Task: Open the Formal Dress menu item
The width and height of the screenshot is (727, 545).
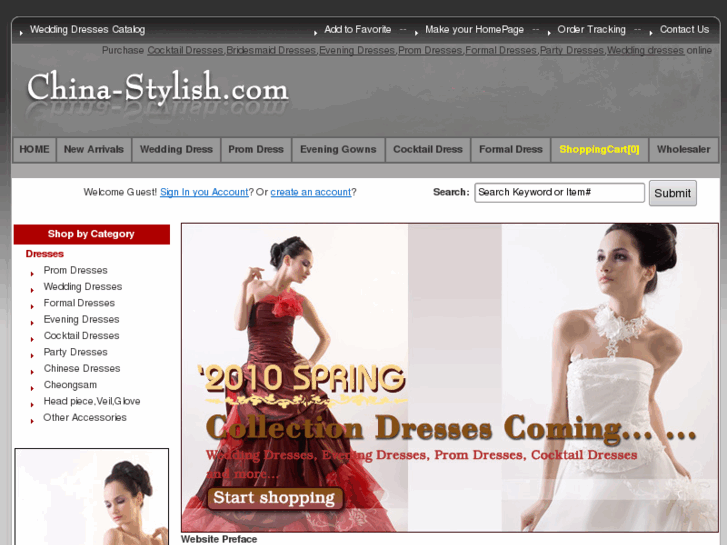Action: (510, 150)
